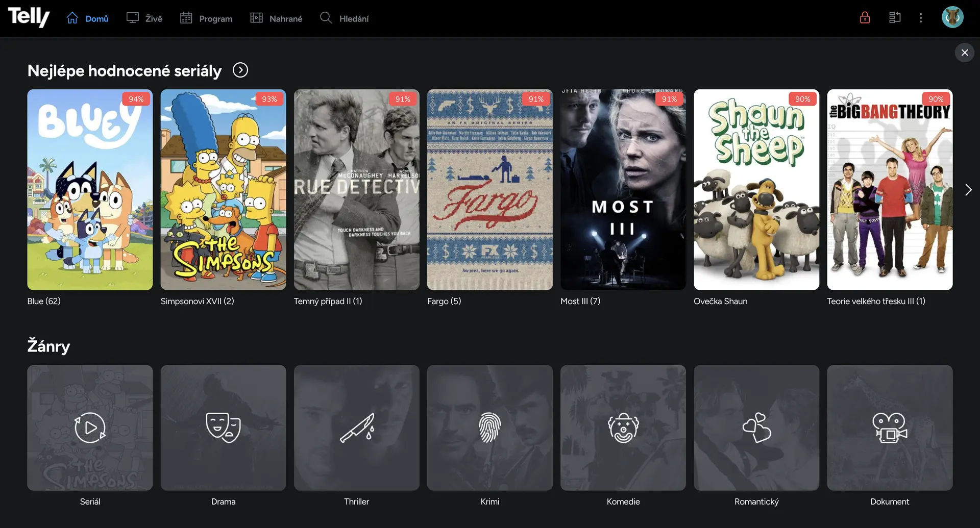
Task: Click the title 'Blue (62)'
Action: tap(44, 301)
